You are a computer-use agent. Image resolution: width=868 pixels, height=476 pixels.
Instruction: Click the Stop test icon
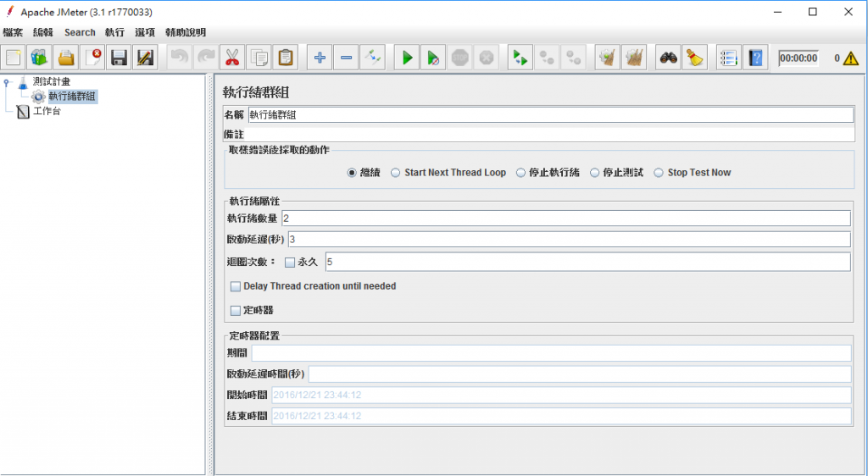(460, 58)
